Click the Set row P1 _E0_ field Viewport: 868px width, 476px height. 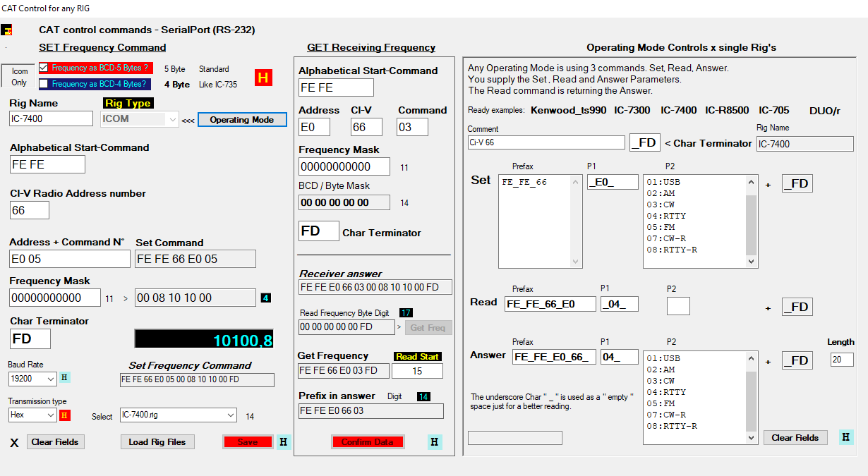[613, 182]
